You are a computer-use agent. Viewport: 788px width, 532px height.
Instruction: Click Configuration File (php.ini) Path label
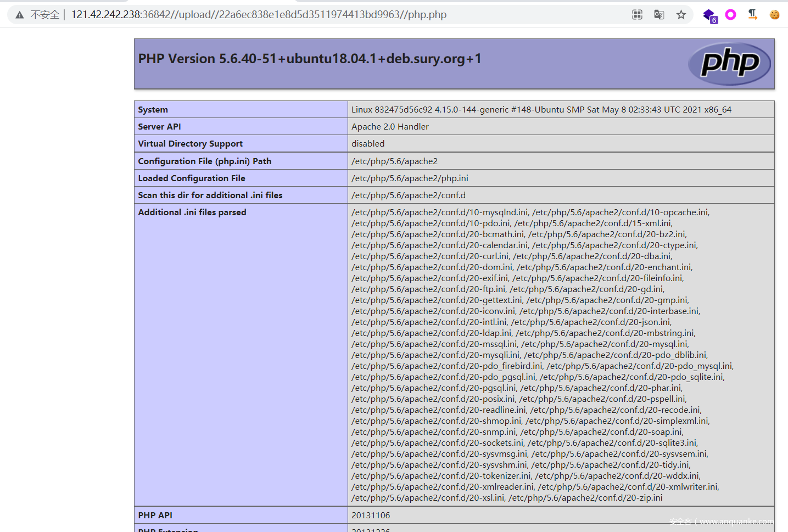point(205,161)
